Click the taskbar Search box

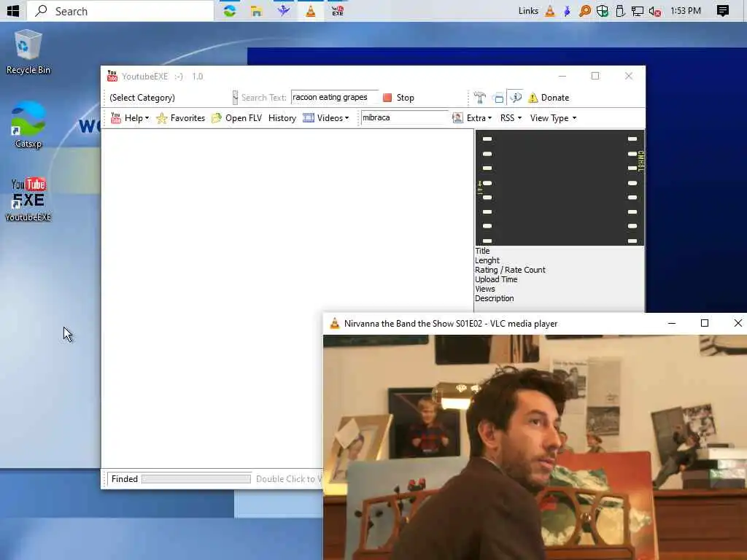(x=120, y=11)
